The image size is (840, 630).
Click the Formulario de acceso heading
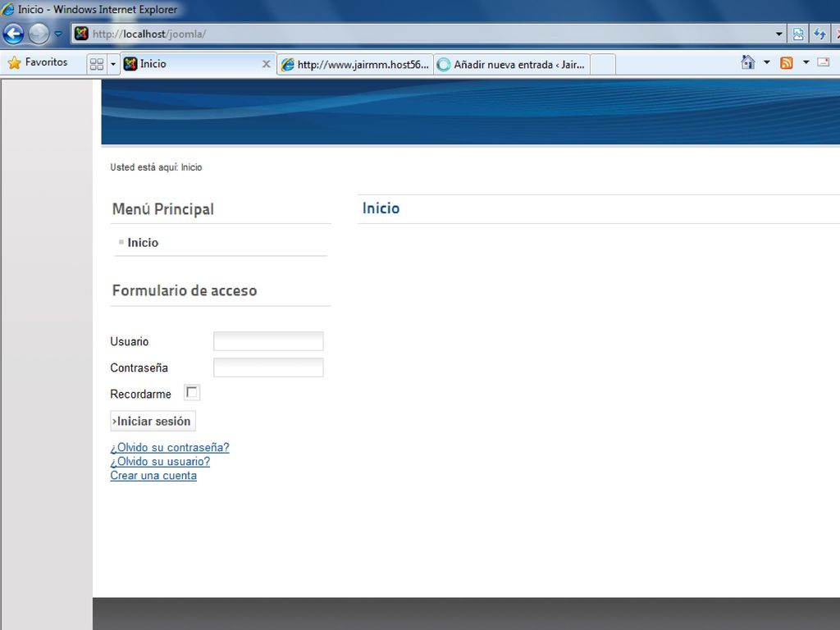[x=185, y=290]
